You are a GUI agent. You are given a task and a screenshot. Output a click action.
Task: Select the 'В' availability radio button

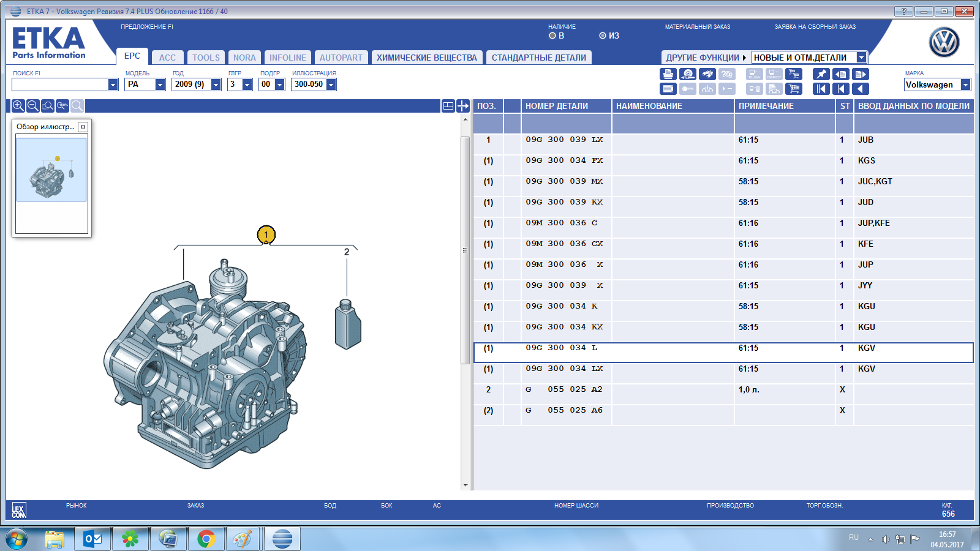[552, 36]
